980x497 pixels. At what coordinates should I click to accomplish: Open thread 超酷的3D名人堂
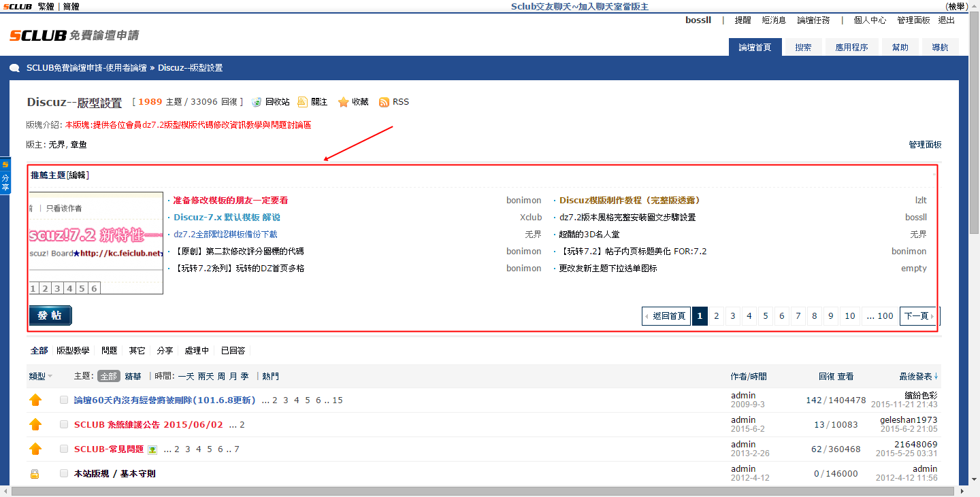589,235
